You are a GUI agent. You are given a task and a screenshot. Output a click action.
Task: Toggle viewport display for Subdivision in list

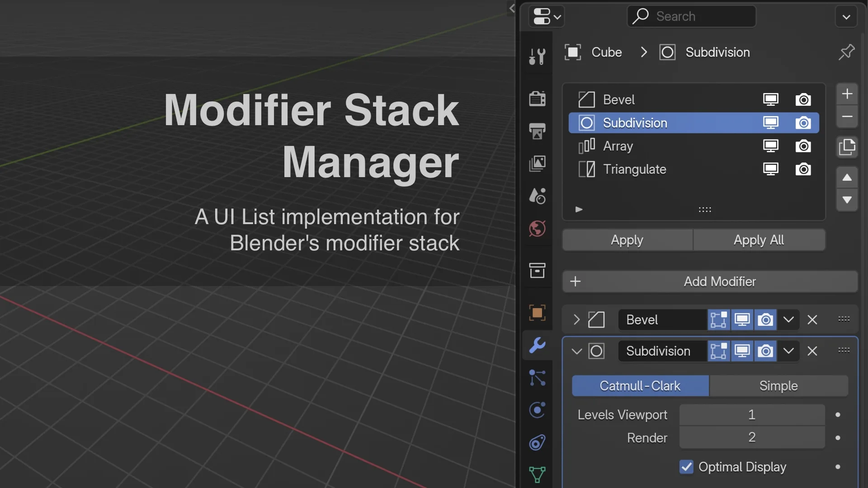click(x=771, y=123)
